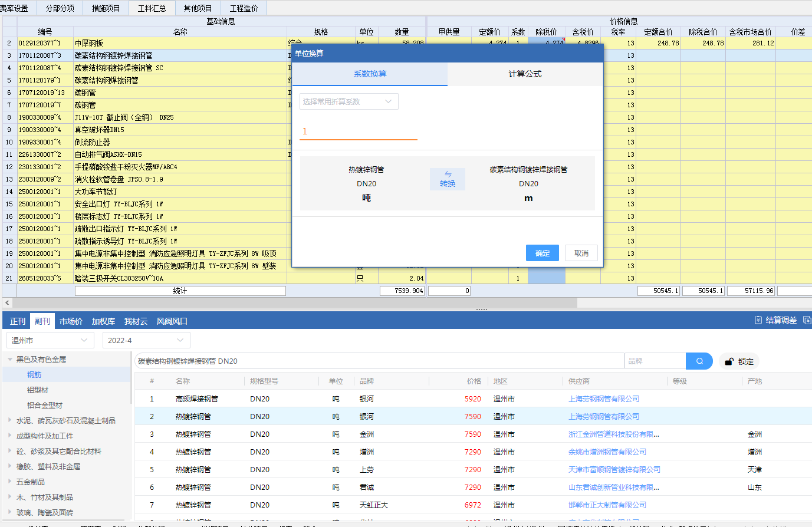Switch to the 计算公式 tab
812x527 pixels.
pyautogui.click(x=525, y=74)
